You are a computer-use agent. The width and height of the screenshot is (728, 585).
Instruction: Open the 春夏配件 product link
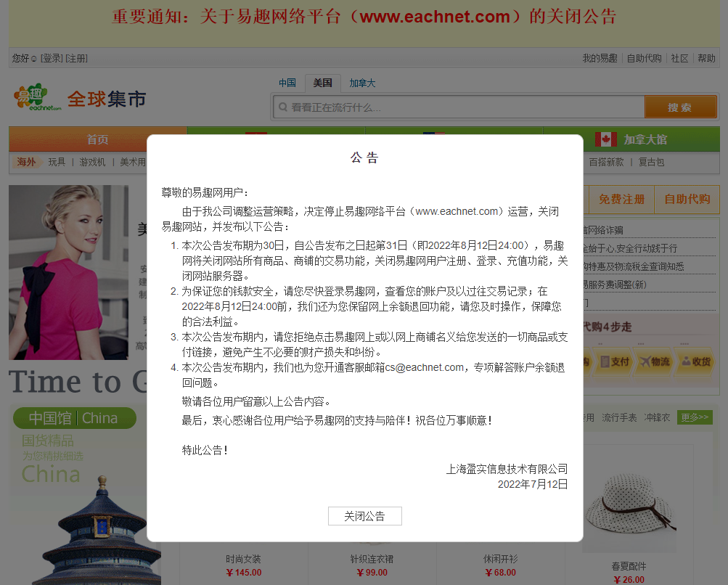[629, 566]
